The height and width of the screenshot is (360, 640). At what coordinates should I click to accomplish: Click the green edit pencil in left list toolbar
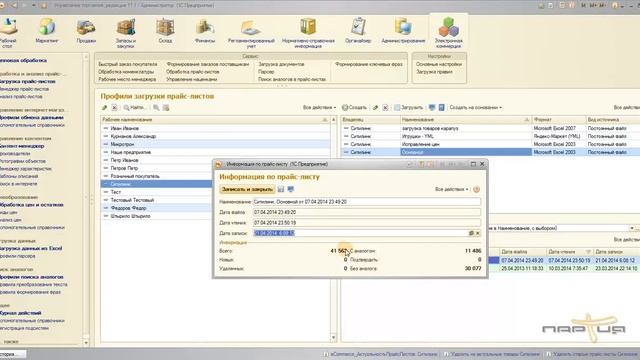[104, 108]
